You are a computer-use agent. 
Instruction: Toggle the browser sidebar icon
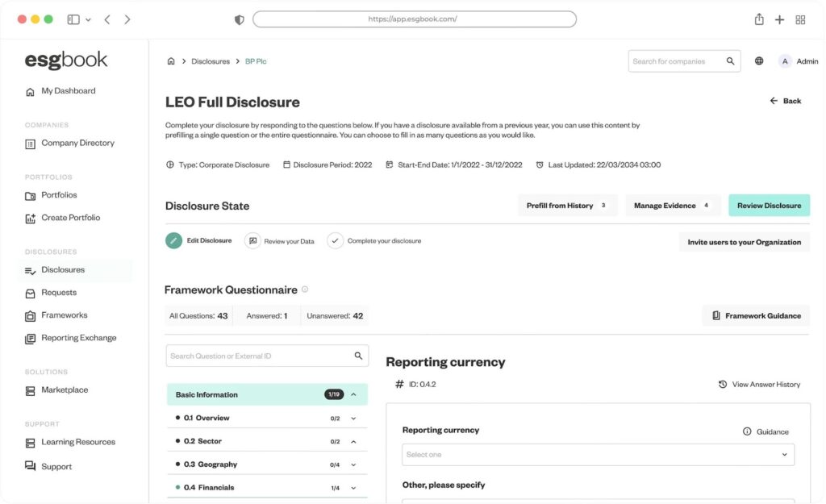[x=73, y=19]
